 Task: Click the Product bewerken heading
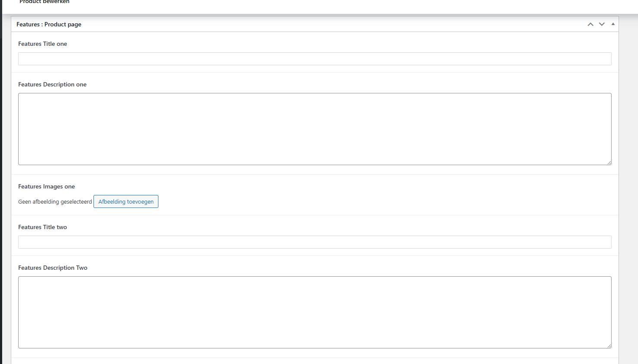[x=44, y=2]
